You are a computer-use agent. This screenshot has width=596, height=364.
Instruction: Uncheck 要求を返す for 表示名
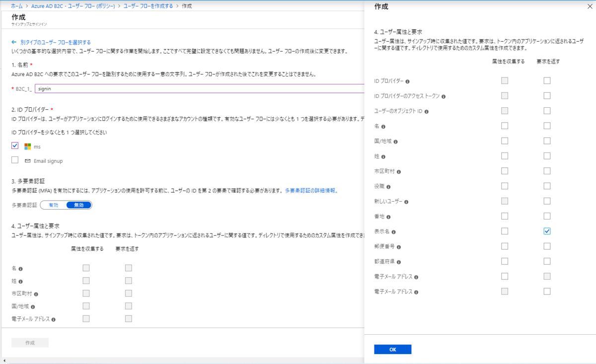pyautogui.click(x=547, y=231)
